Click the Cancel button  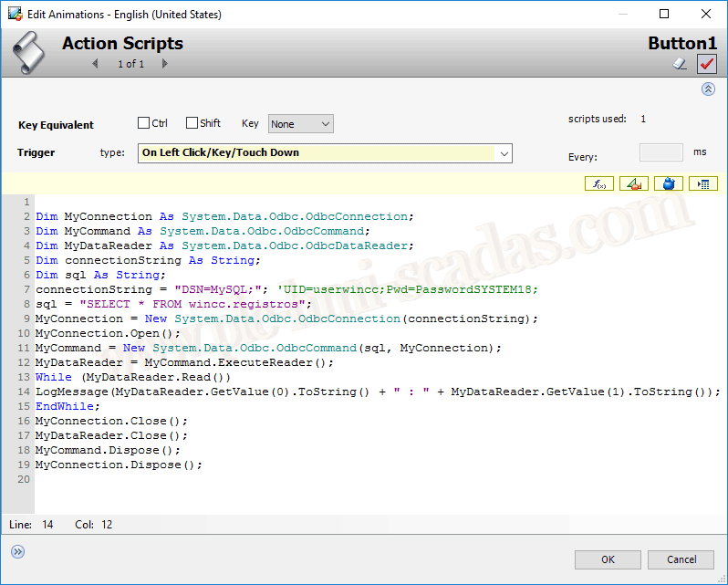tap(681, 559)
